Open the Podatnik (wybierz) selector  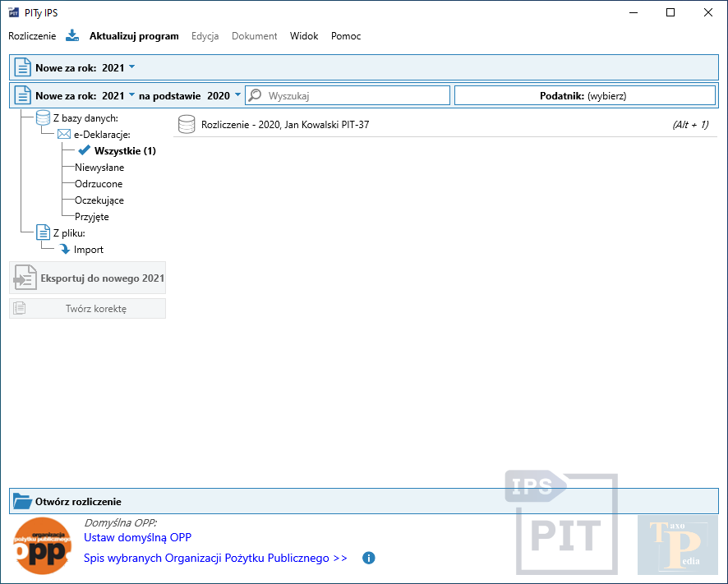[x=584, y=95]
